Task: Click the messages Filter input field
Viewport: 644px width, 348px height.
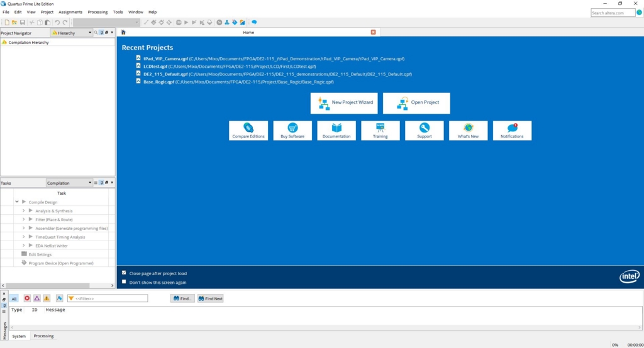Action: (x=108, y=298)
